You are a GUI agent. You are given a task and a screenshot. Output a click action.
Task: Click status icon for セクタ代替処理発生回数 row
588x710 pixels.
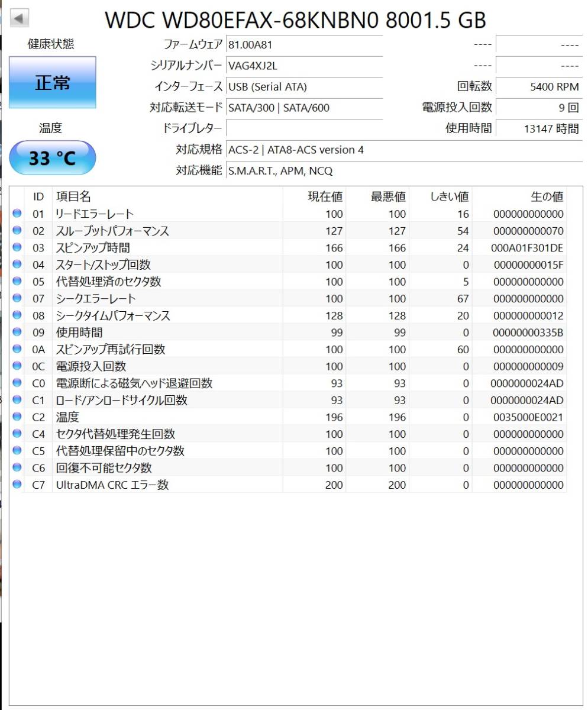tap(17, 434)
